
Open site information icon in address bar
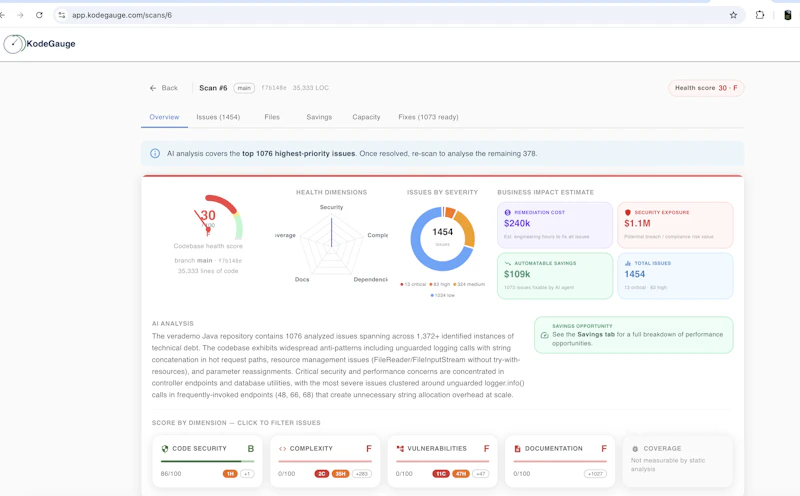[x=62, y=15]
